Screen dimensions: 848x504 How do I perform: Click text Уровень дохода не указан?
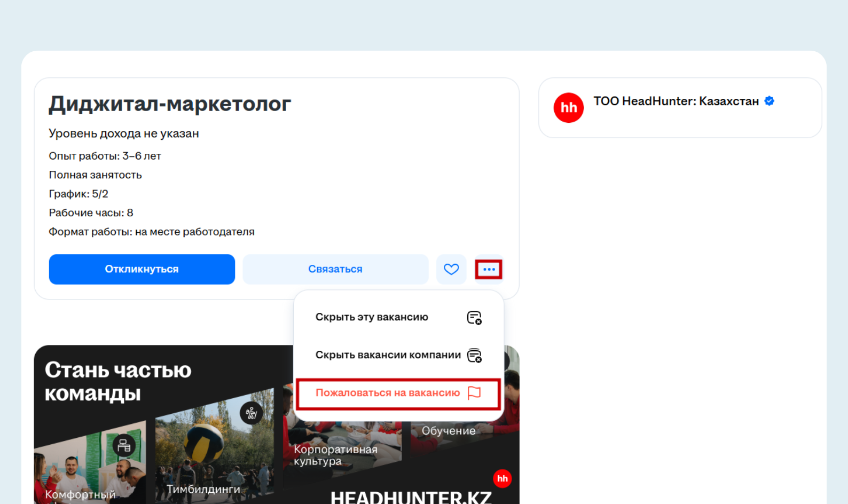(x=124, y=133)
